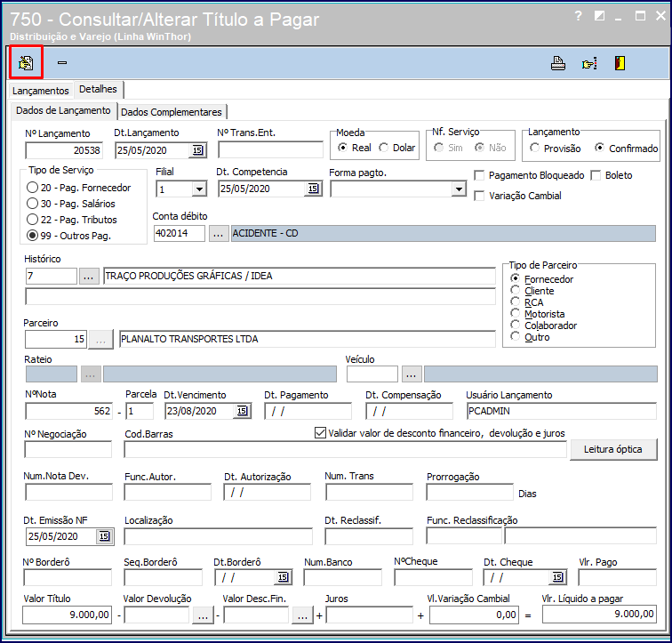The width and height of the screenshot is (672, 643).
Task: Click the Localização field
Action: 219,536
